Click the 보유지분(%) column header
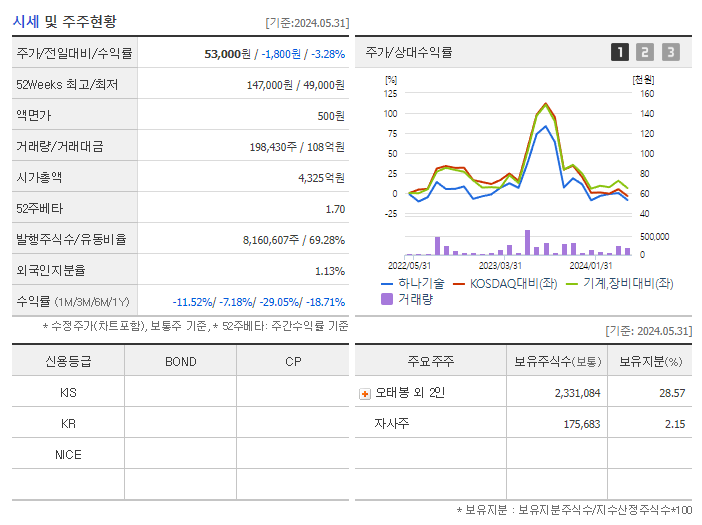Viewport: 702px width, 525px height. (x=650, y=361)
